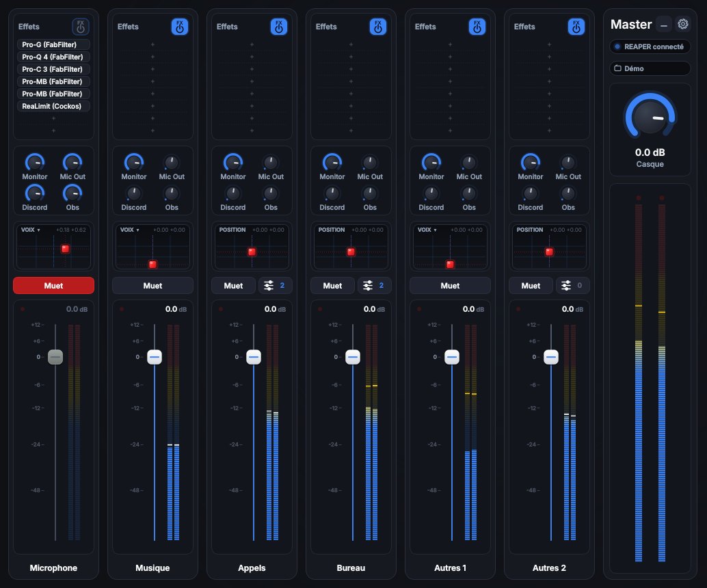Toggle FX power on Autres 1 channel
The image size is (707, 588).
tap(477, 27)
